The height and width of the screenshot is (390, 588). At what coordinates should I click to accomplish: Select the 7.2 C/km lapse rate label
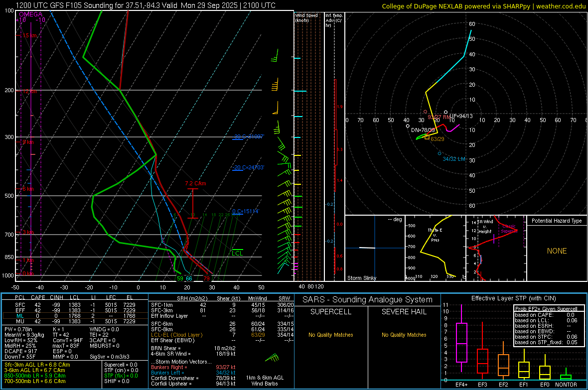[195, 183]
